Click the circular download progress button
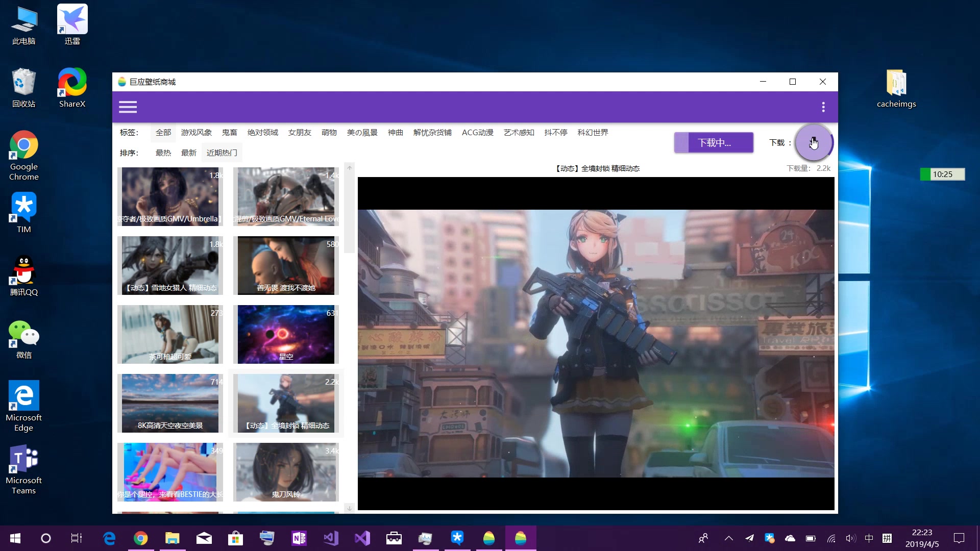Image resolution: width=980 pixels, height=551 pixels. point(813,143)
